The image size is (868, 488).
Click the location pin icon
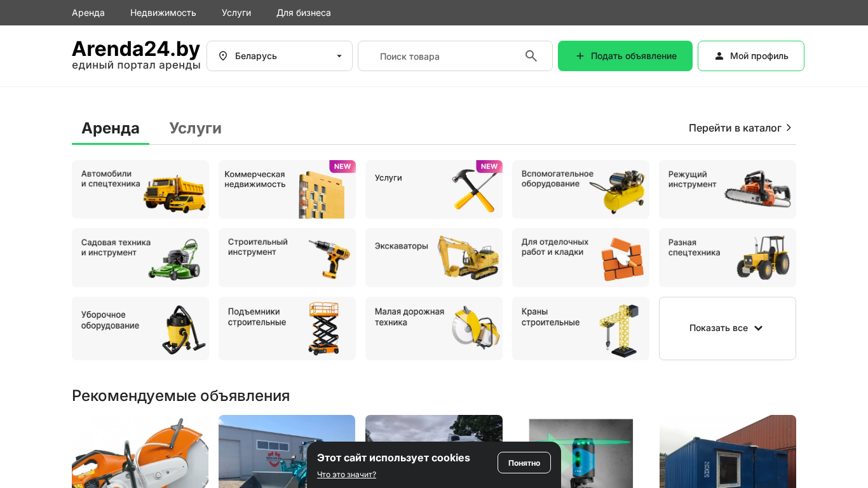tap(223, 56)
